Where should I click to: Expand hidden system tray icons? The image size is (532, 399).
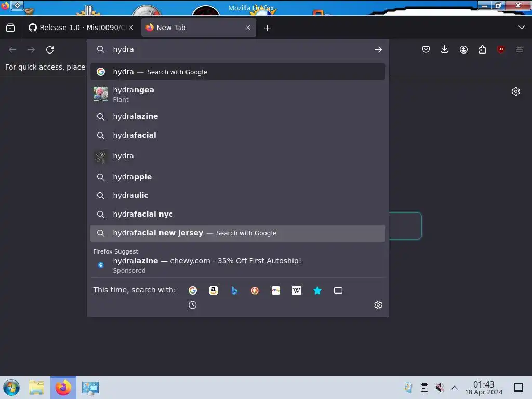[x=455, y=388]
